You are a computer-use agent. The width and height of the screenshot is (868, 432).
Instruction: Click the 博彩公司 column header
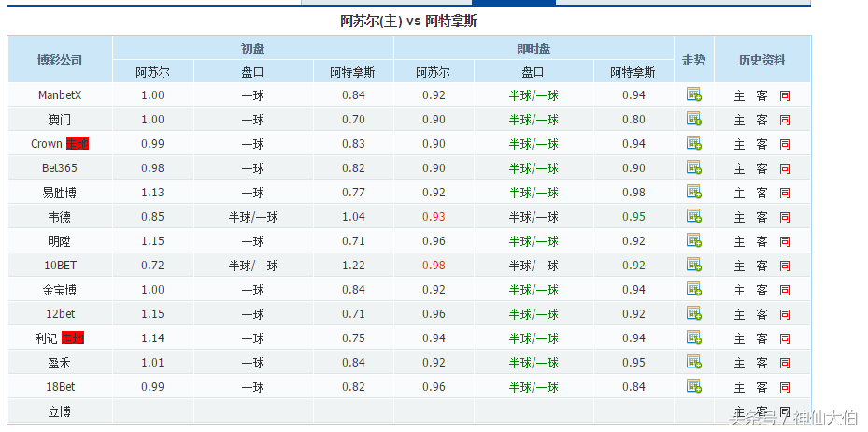click(x=60, y=61)
